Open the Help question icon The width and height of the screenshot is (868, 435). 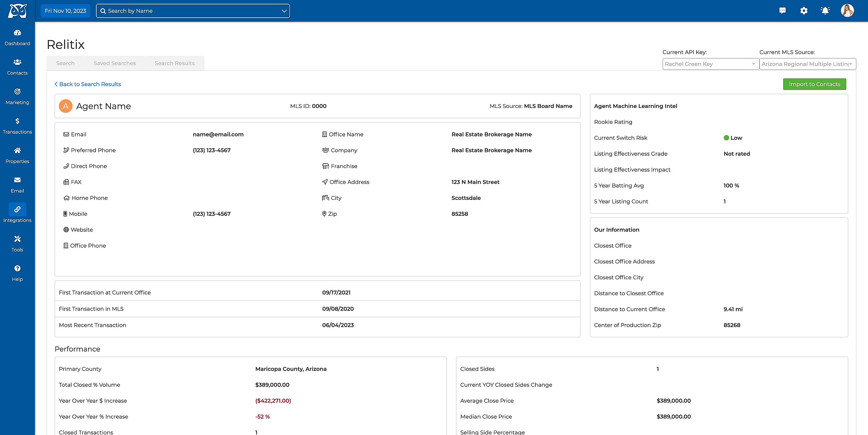point(17,268)
